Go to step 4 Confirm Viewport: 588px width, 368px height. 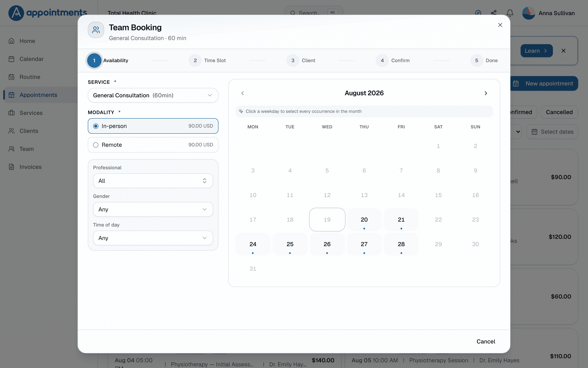pos(393,60)
